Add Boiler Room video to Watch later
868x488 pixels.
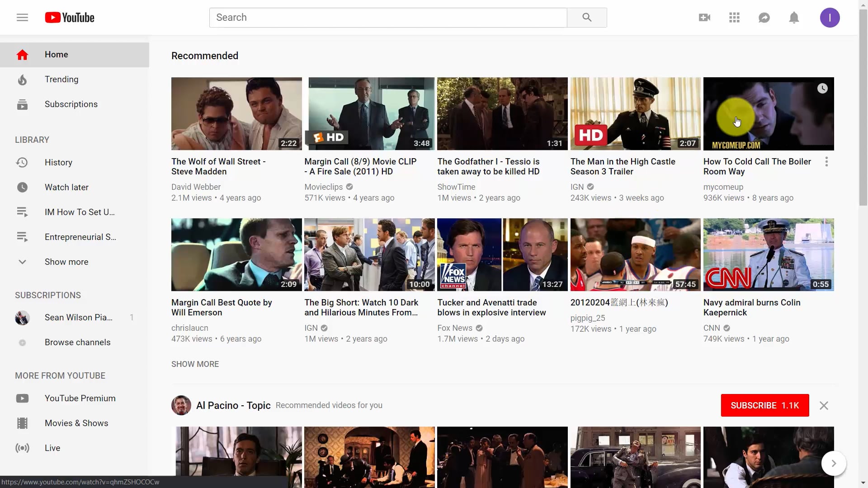[x=822, y=89]
